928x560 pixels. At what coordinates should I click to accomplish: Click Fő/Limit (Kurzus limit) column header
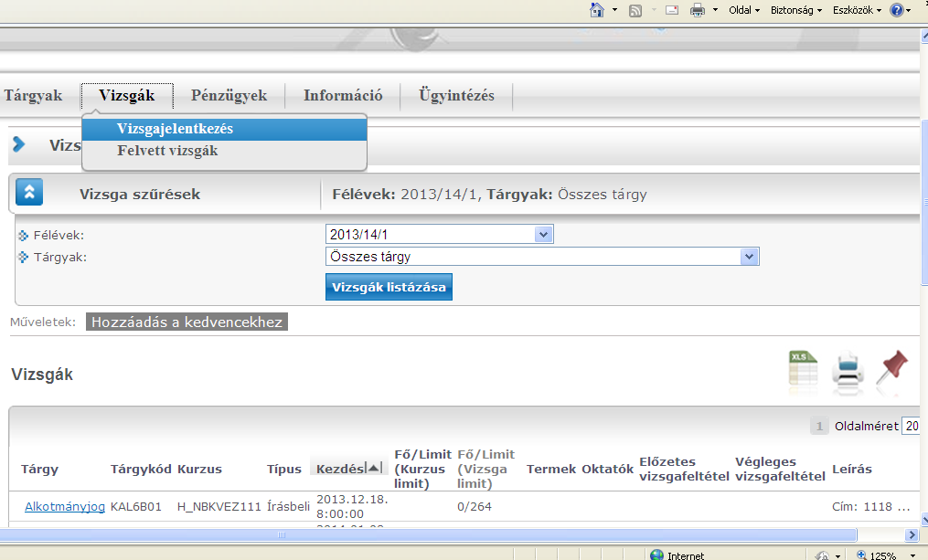coord(422,469)
